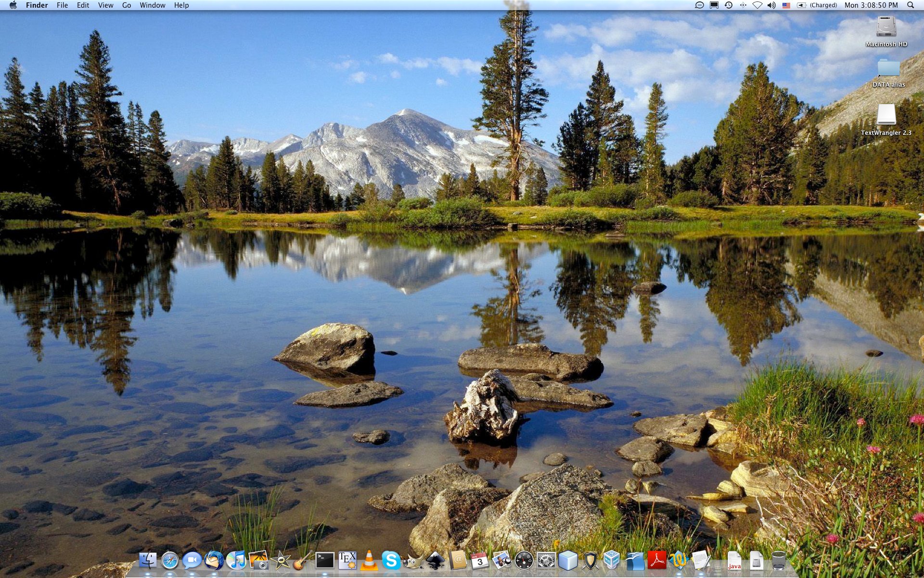Launch OpenOffice from the Dock
This screenshot has width=924, height=578.
click(635, 561)
